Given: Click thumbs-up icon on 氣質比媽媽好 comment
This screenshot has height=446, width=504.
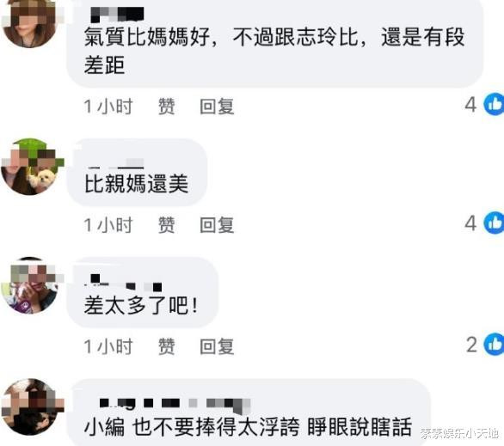Looking at the screenshot, I should [495, 104].
